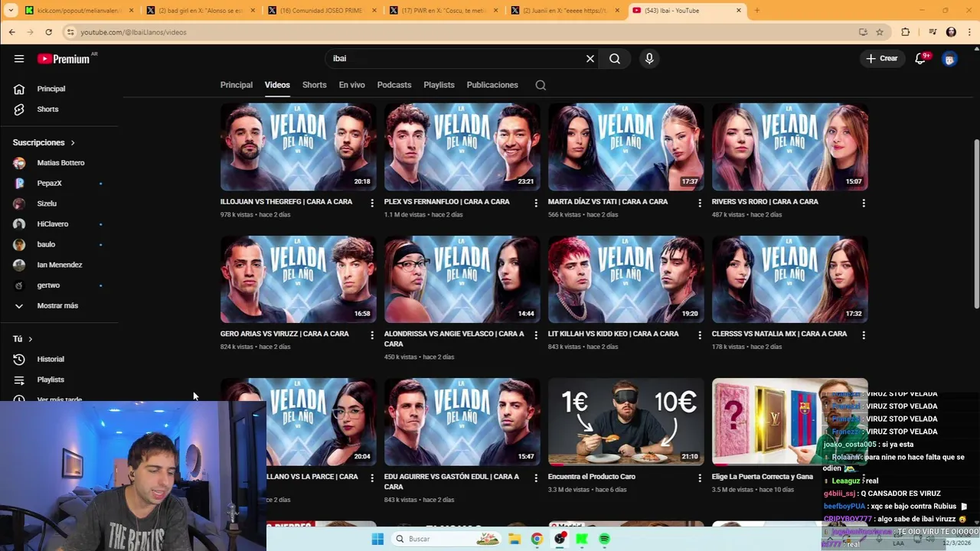980x551 pixels.
Task: Open Spotify from the taskbar
Action: click(604, 539)
